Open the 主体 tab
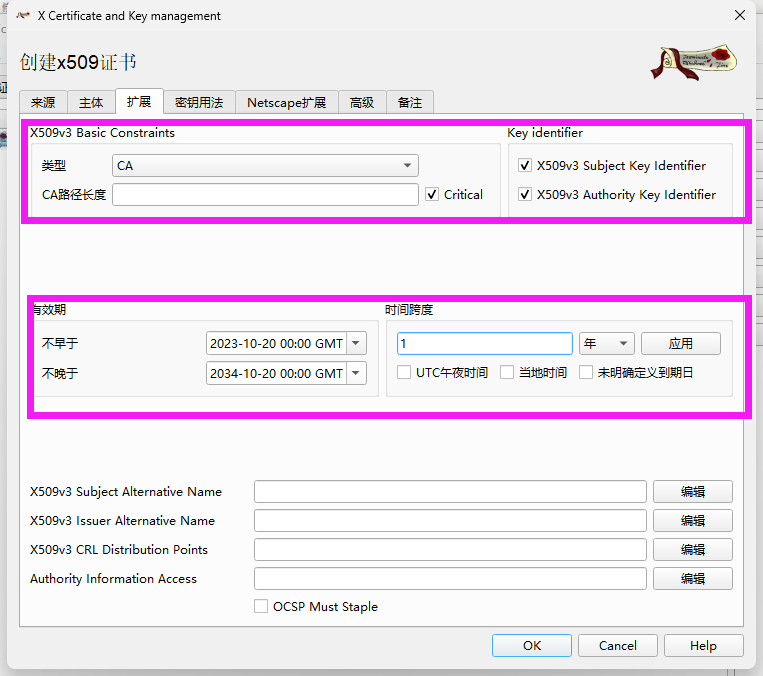 tap(91, 102)
